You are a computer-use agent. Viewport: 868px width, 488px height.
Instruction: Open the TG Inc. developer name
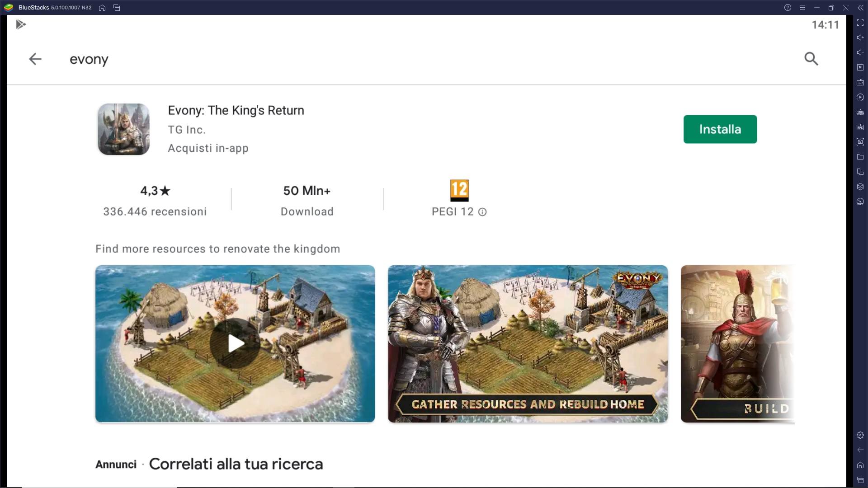point(187,130)
